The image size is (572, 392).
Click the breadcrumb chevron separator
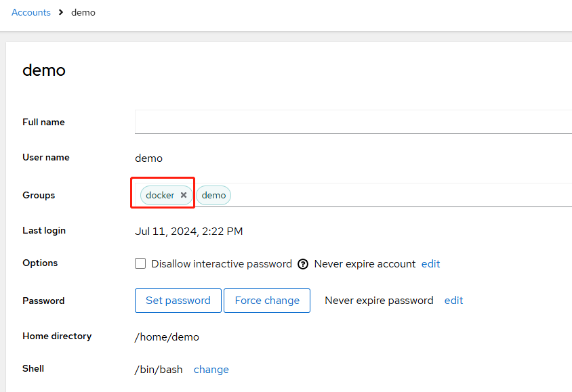coord(60,12)
